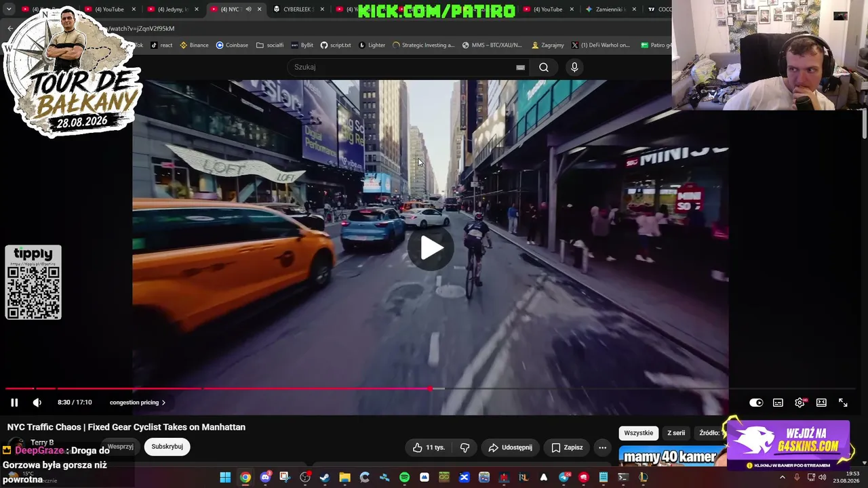Select the 'Z serii' filter chip
868x488 pixels.
click(676, 433)
